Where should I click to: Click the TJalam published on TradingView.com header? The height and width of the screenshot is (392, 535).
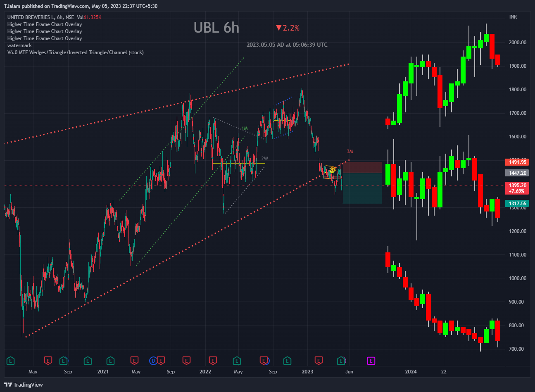pyautogui.click(x=81, y=6)
